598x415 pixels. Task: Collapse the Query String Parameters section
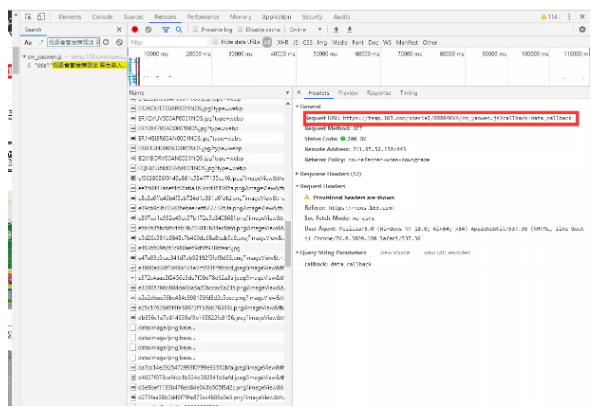(297, 253)
